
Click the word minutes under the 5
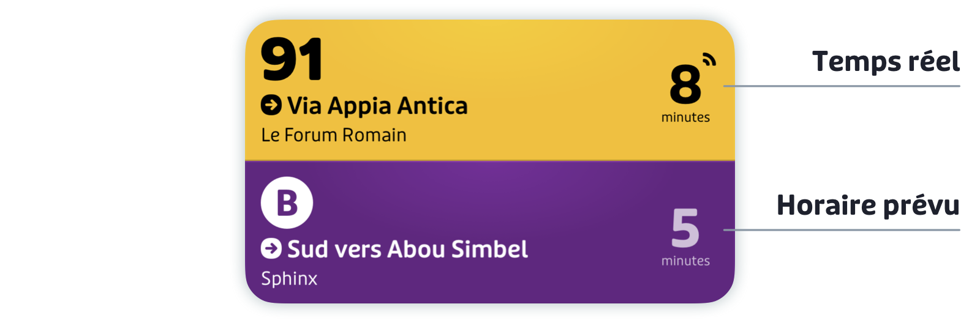(685, 261)
